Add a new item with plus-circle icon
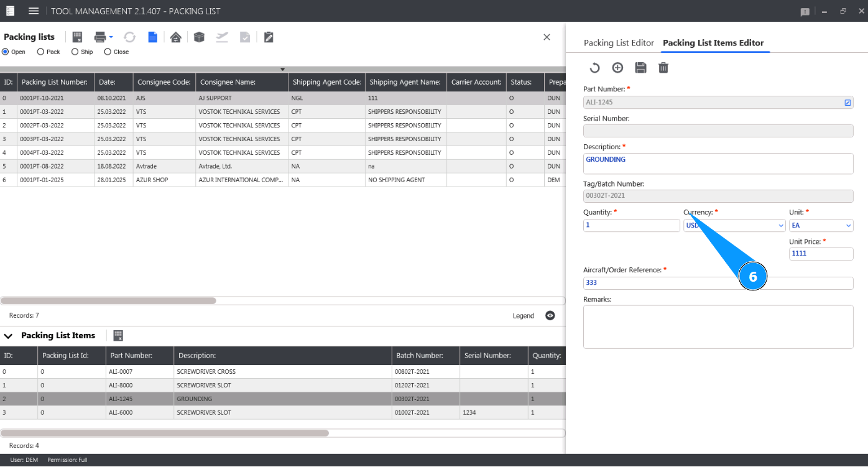 (x=617, y=68)
